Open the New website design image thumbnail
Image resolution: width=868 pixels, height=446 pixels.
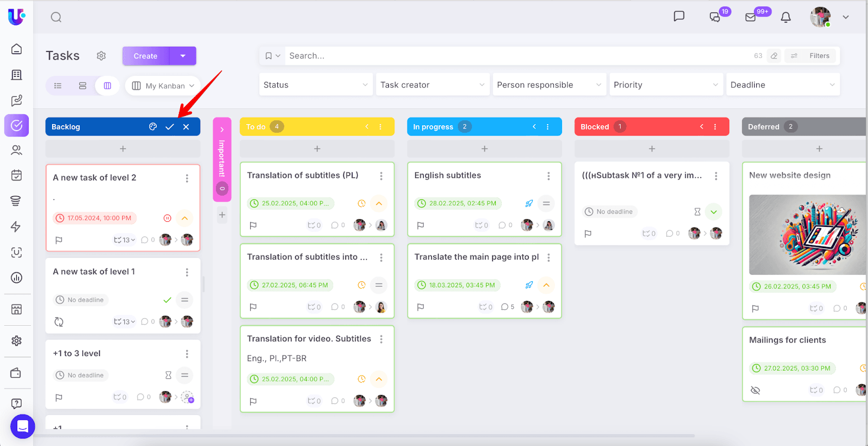[x=807, y=235]
